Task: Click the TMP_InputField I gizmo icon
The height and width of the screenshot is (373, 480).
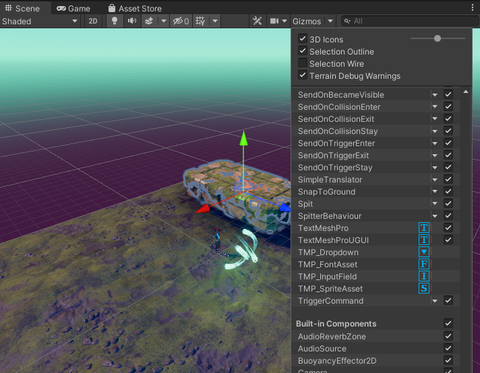Action: (x=424, y=276)
